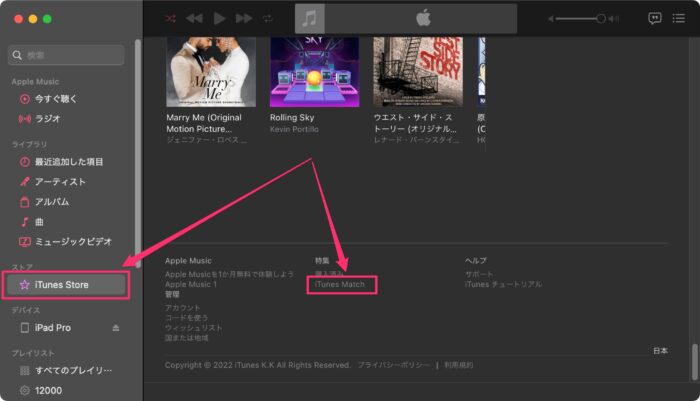Toggle shuffle playback in the toolbar
This screenshot has height=401, width=700.
coord(170,18)
